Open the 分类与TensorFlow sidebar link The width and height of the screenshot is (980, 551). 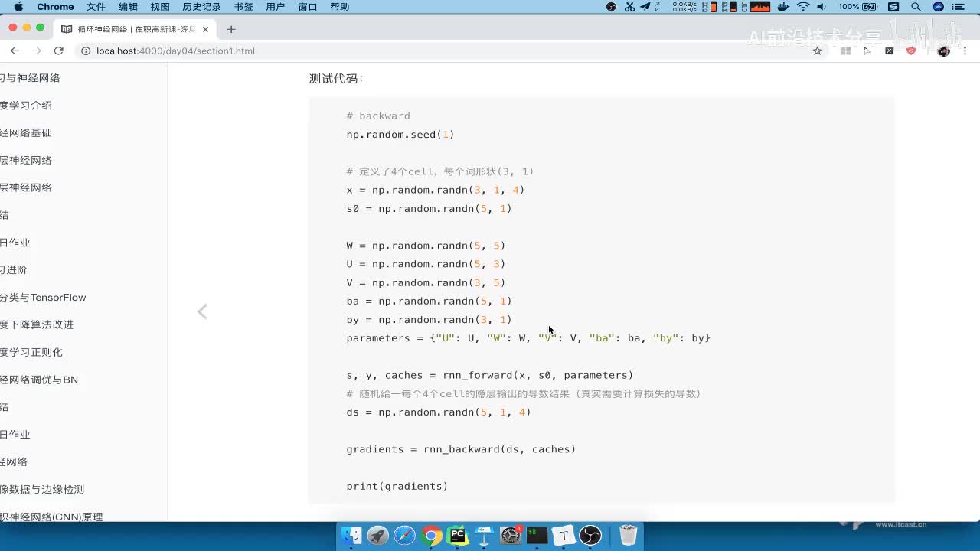coord(43,298)
